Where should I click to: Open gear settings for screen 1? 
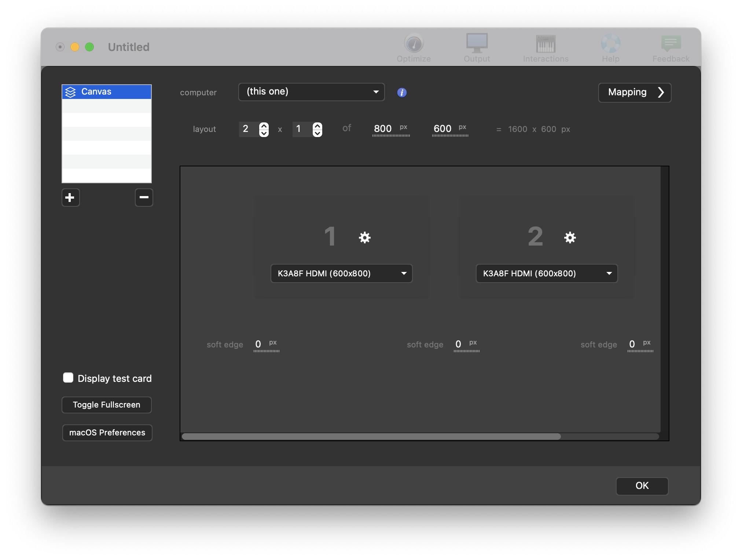364,237
